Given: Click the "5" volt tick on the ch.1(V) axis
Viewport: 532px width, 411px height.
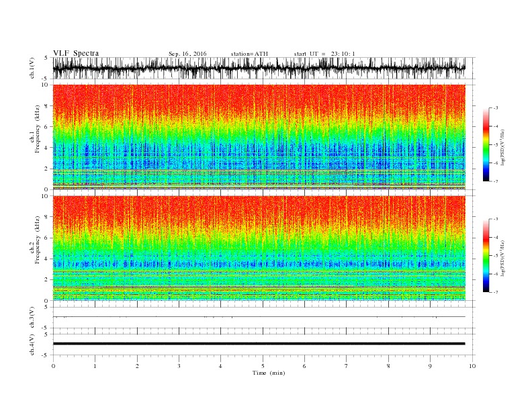Looking at the screenshot, I should tap(46, 58).
